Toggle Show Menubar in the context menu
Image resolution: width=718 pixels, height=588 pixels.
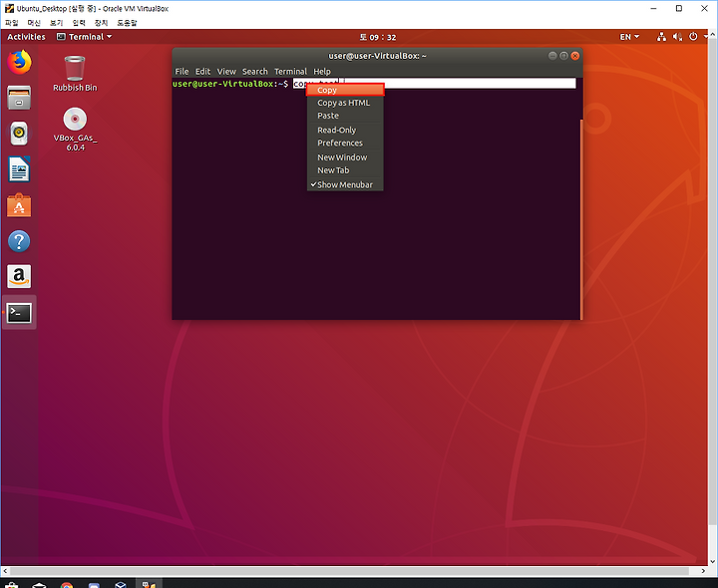pyautogui.click(x=345, y=184)
